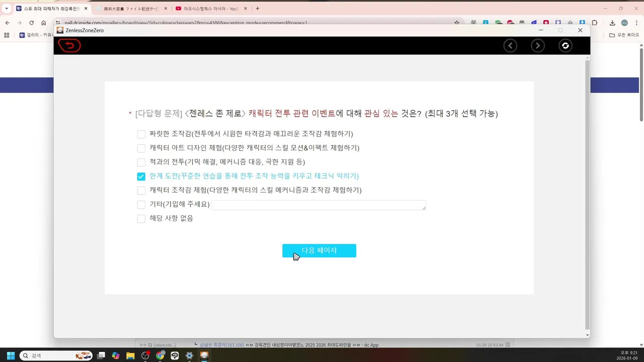
Task: Switch to Chrome in taskbar
Action: tap(160, 355)
